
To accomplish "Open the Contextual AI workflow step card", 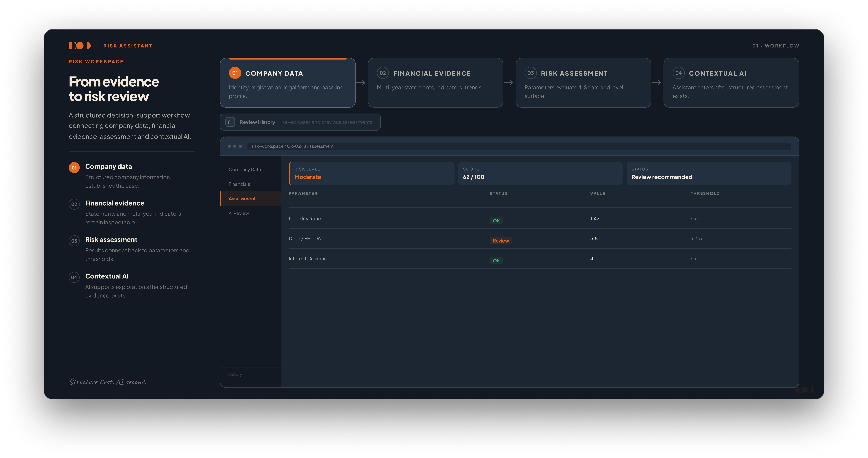I will pyautogui.click(x=731, y=83).
